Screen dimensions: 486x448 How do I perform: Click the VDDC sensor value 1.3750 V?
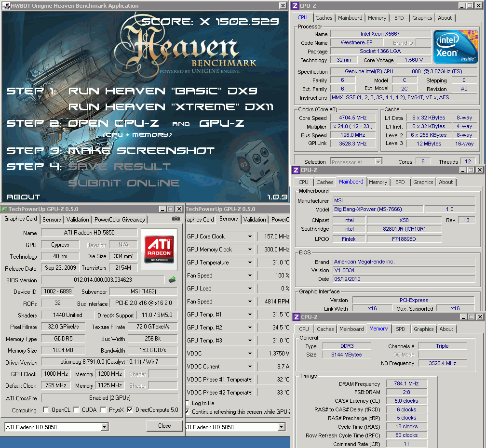coord(274,354)
